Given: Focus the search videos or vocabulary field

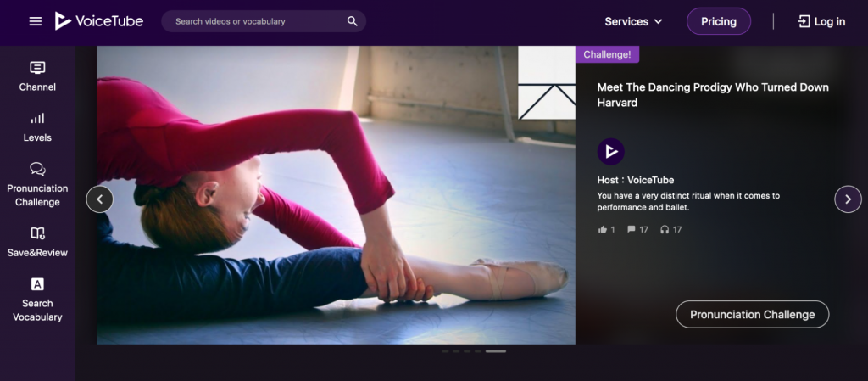Looking at the screenshot, I should click(x=254, y=21).
